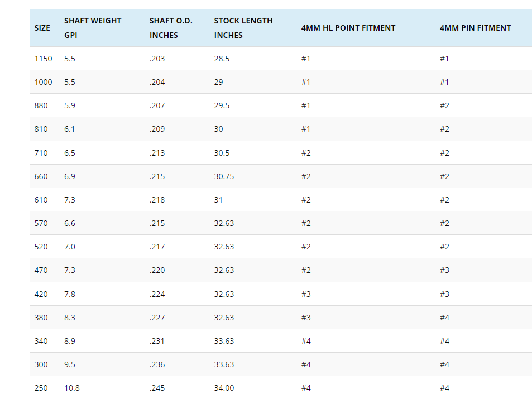The image size is (532, 399).
Task: Click the 6.1 shaft weight value
Action: point(69,129)
